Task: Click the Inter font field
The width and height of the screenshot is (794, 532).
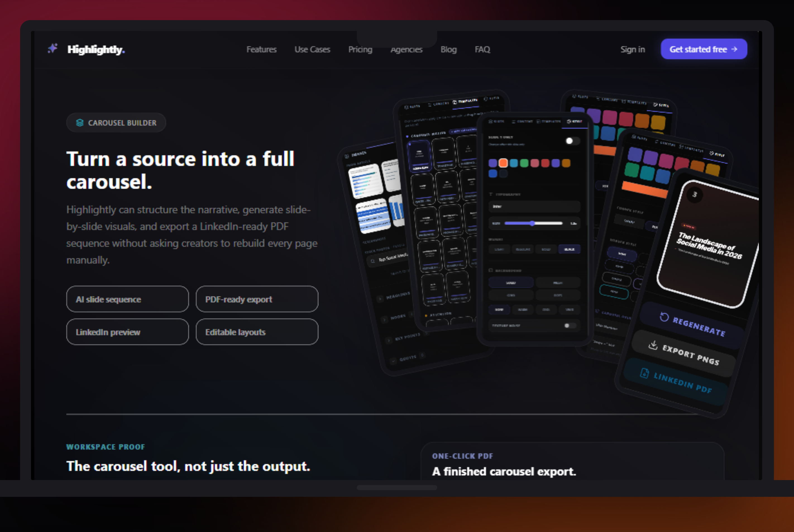Action: click(x=534, y=206)
